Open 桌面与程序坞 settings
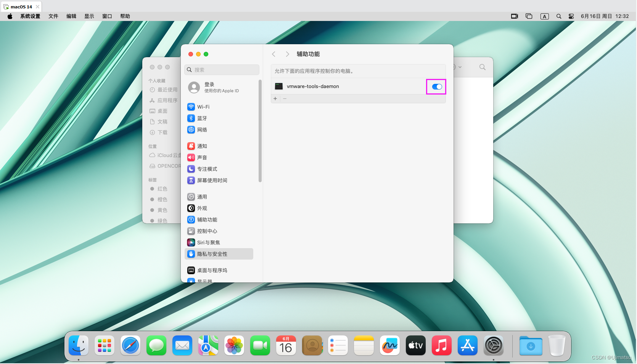 point(219,270)
